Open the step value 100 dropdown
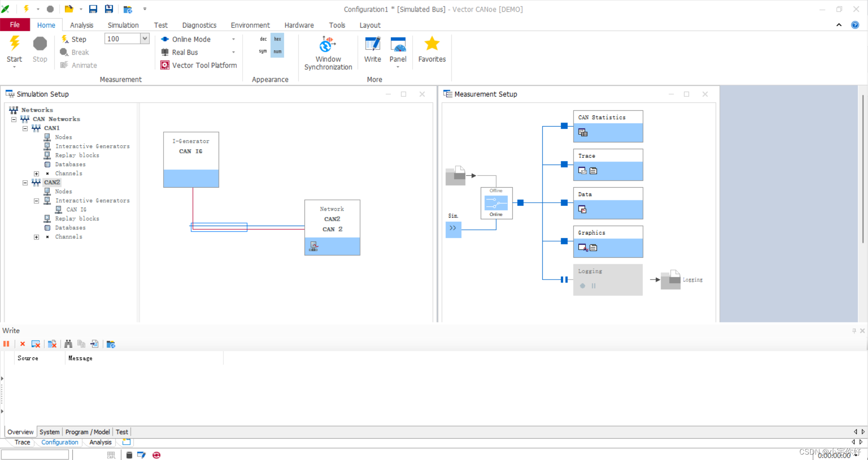Image resolution: width=868 pixels, height=460 pixels. 145,39
